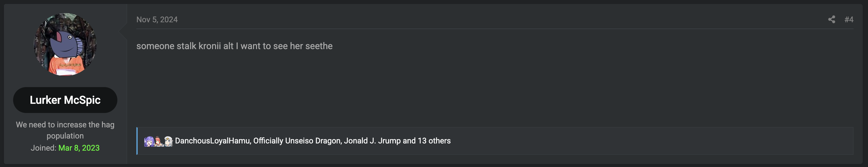The image size is (868, 167).
Task: Click the purple-haired laughing reaction emoji
Action: (149, 141)
